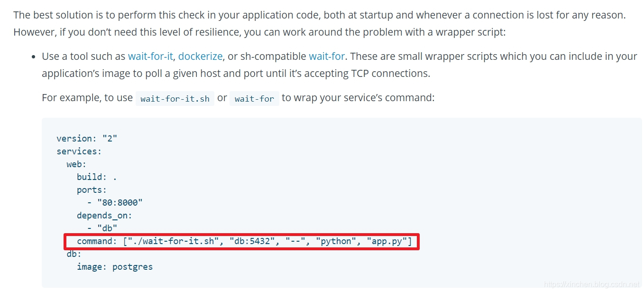Screen dimensions: 644x293
Task: Click the bullet marker before "Use a tool"
Action: coord(33,57)
